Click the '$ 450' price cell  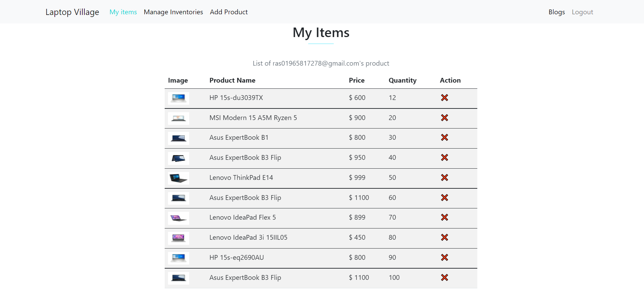[x=357, y=237]
